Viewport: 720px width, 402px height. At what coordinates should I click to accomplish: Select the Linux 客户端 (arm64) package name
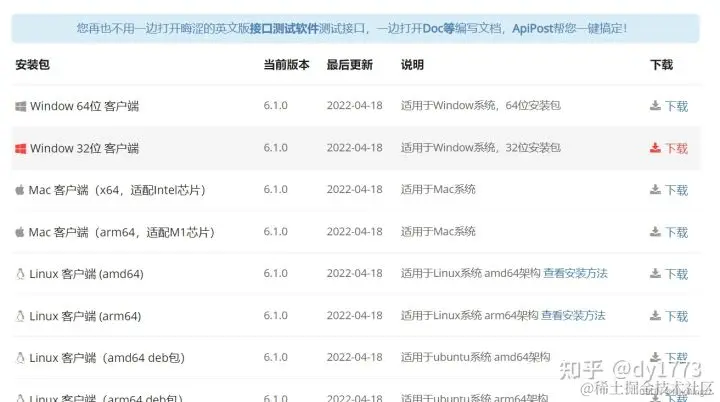pyautogui.click(x=85, y=316)
